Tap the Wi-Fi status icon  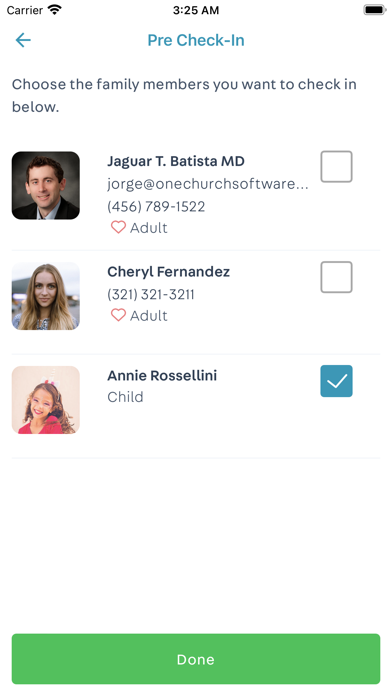coord(55,10)
